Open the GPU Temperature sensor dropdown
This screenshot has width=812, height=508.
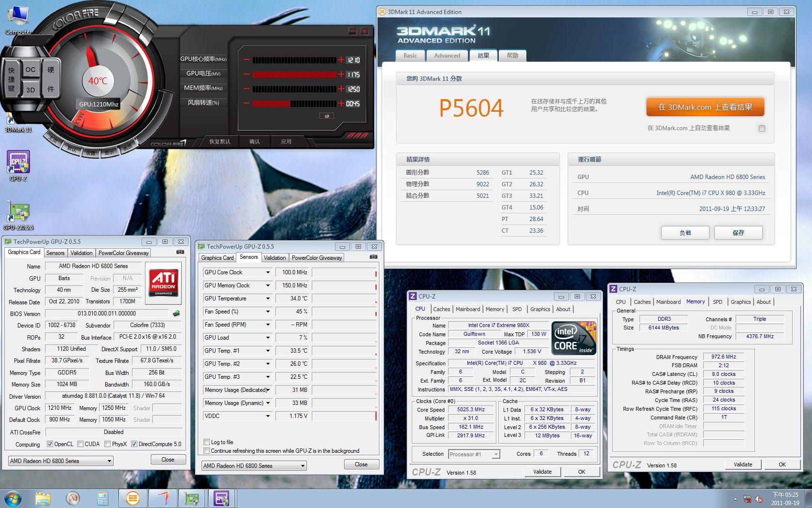[x=268, y=299]
